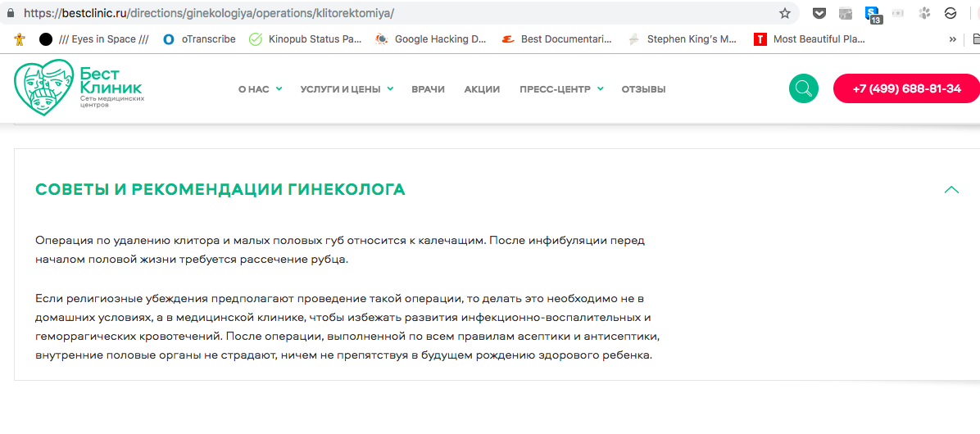Show hidden bookmarks with the double chevron

[952, 38]
